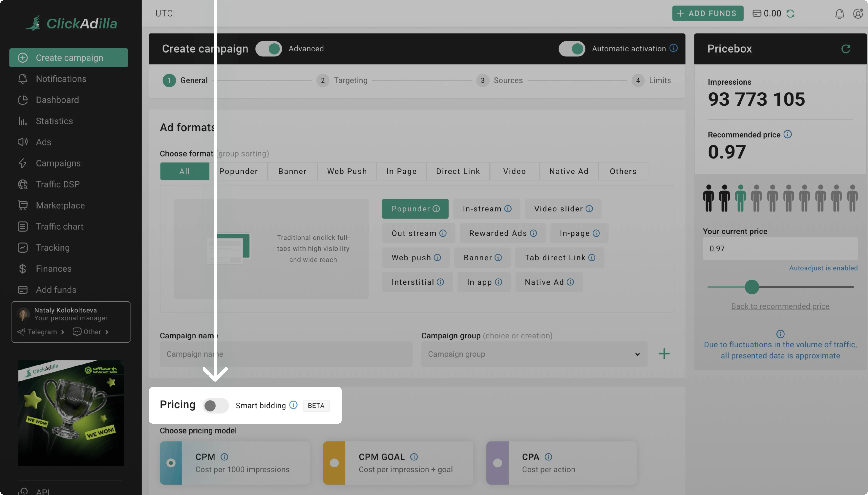
Task: Click the current price slider handle
Action: click(752, 287)
